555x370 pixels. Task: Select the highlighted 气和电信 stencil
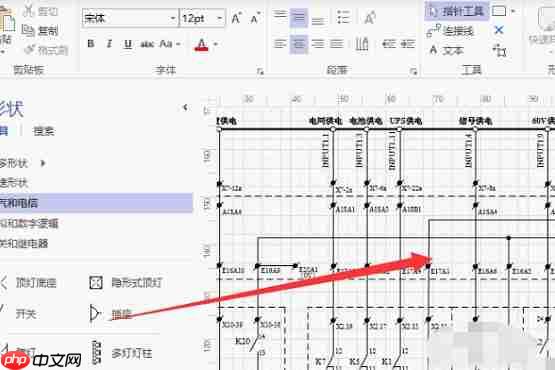pyautogui.click(x=96, y=203)
